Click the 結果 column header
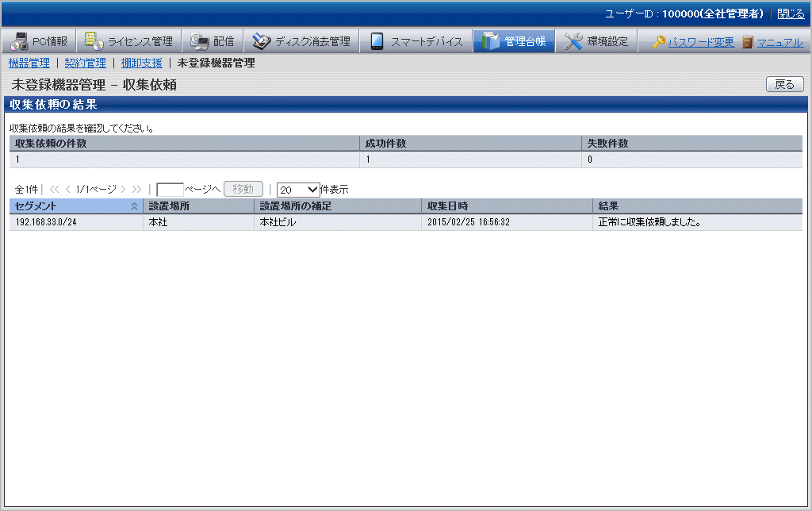This screenshot has height=511, width=812. click(698, 206)
